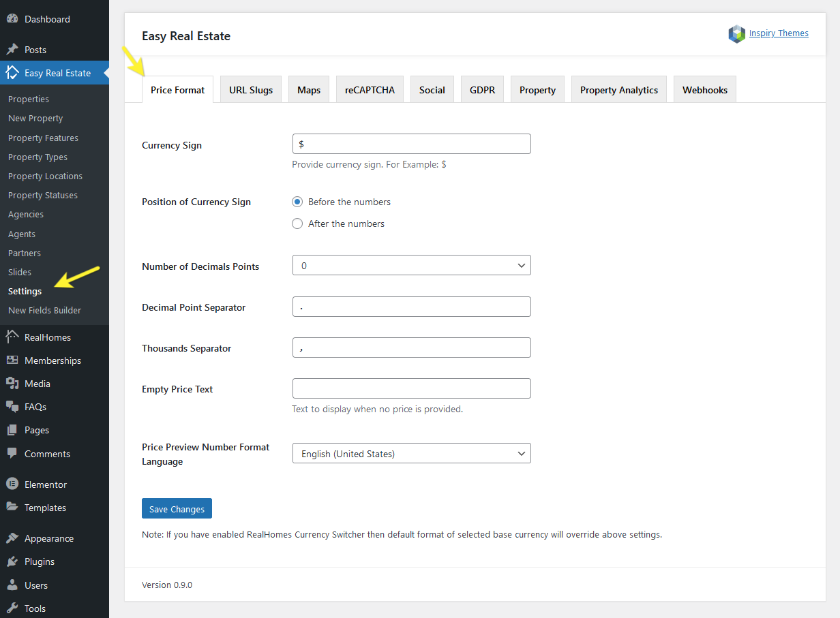840x618 pixels.
Task: Open Number of Decimals Points dropdown
Action: coord(411,265)
